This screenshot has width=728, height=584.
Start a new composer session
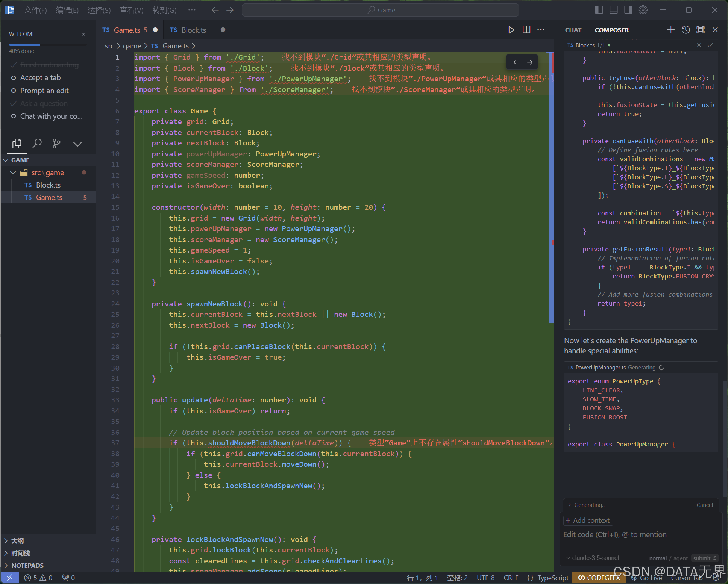(671, 30)
